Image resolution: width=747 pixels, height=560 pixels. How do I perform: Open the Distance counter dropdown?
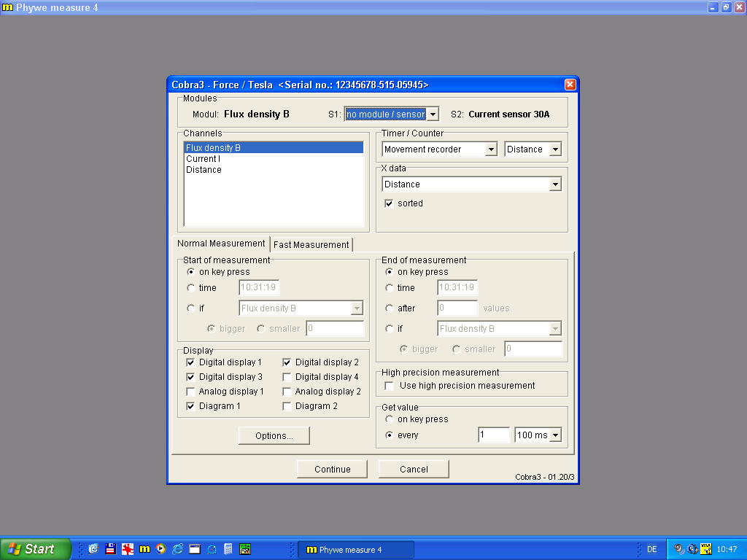(555, 149)
